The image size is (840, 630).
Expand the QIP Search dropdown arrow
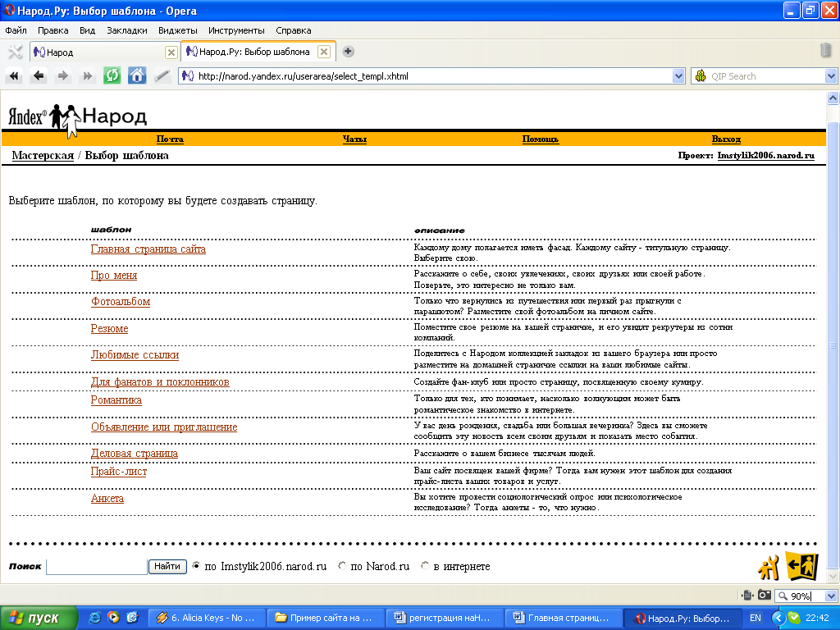pos(831,76)
